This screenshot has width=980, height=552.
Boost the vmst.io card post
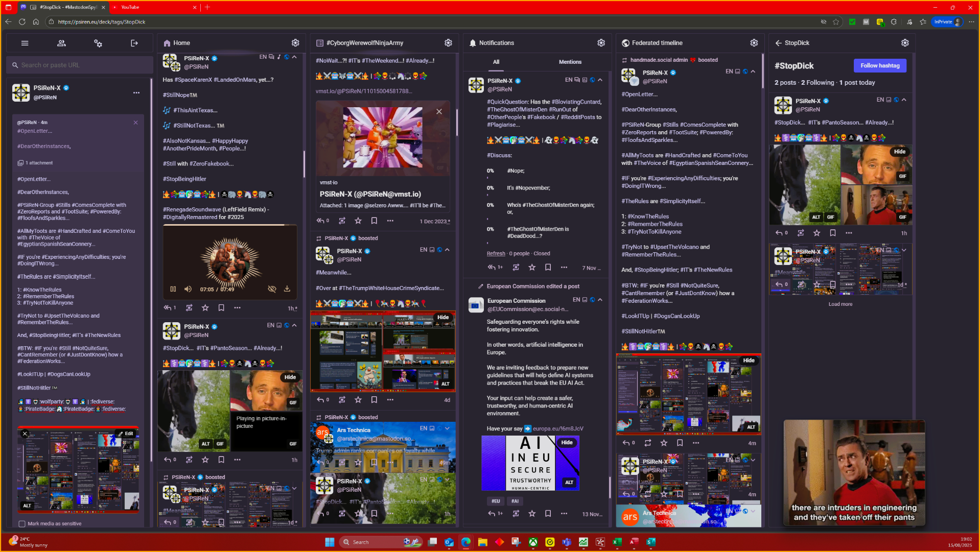click(x=342, y=221)
